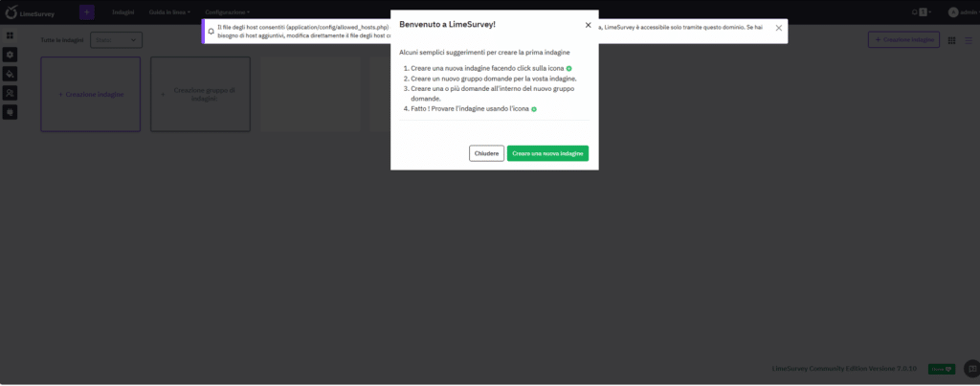This screenshot has height=386, width=980.
Task: Open the dashboard grid sidebar icon
Action: click(x=10, y=35)
